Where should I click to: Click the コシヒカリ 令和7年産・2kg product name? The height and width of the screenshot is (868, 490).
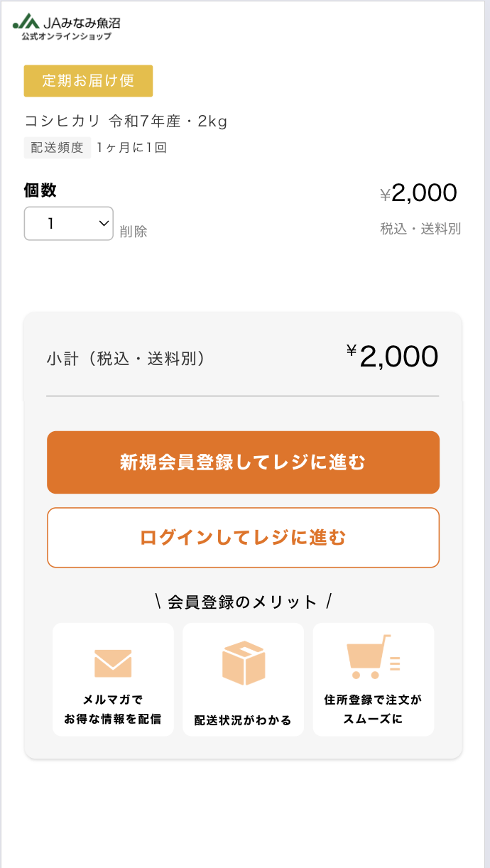pyautogui.click(x=125, y=121)
